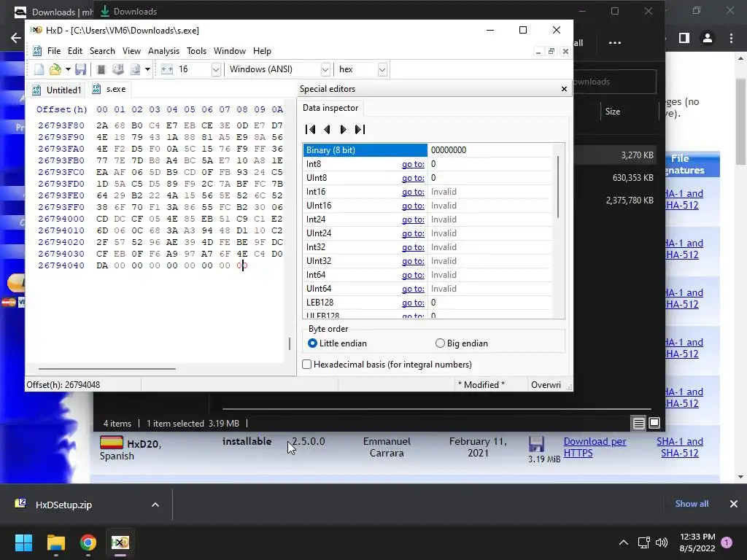Click go to link for Int64
The width and height of the screenshot is (747, 560).
coord(413,275)
